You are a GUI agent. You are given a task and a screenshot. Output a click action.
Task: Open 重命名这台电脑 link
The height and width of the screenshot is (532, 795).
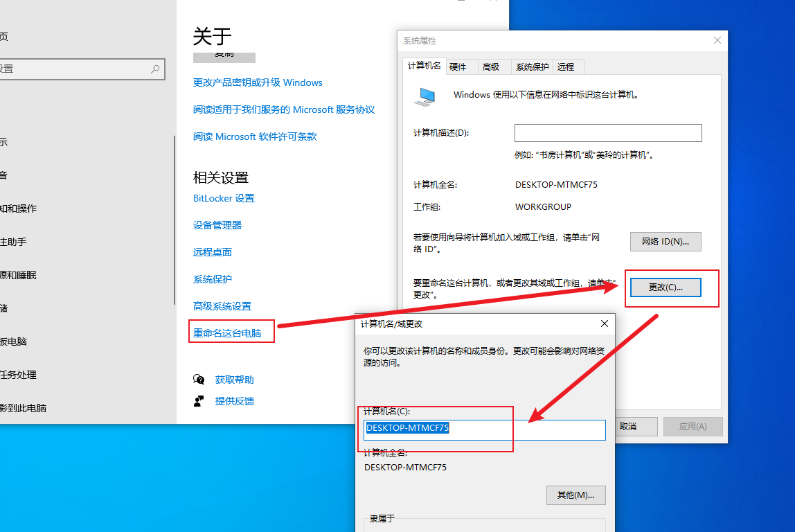(x=227, y=333)
